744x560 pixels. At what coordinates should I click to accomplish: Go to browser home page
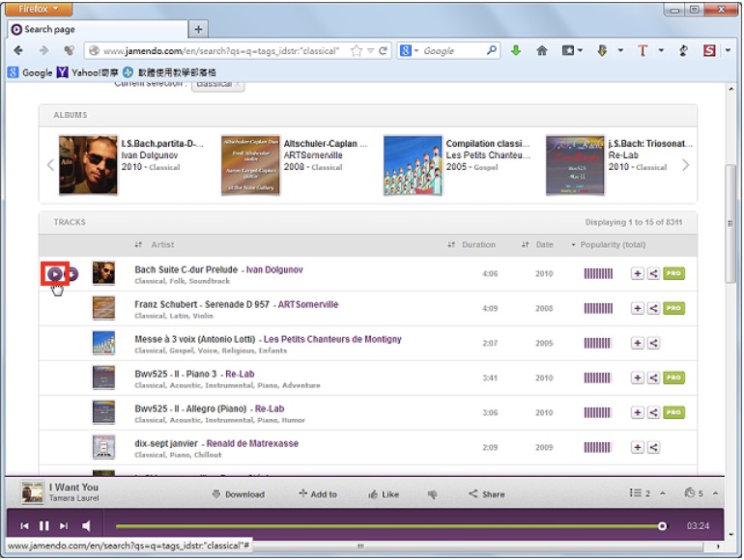541,50
